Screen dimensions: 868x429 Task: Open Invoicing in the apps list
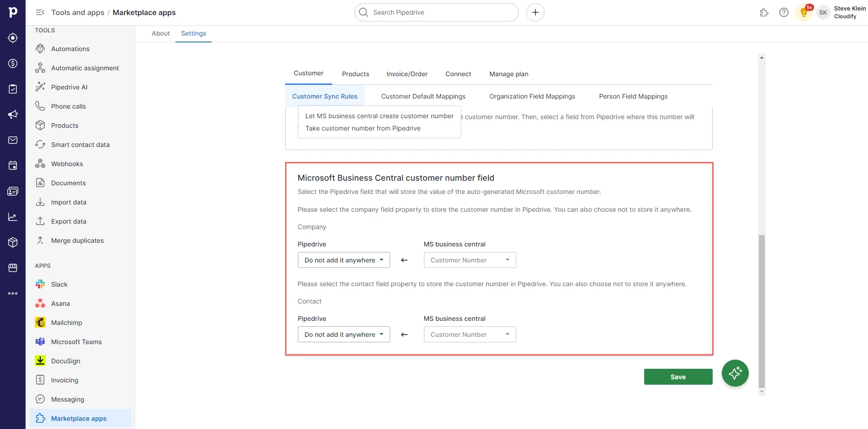(80, 380)
